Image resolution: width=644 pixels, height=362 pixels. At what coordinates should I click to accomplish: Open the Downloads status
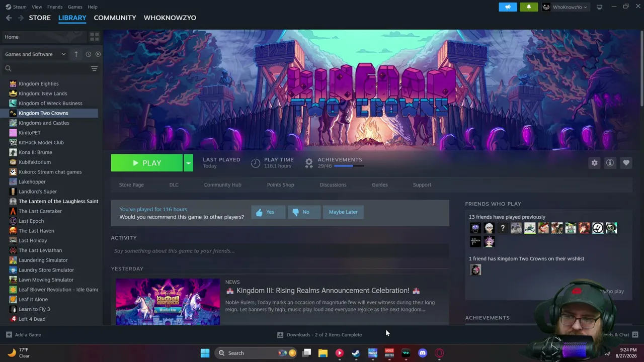319,335
